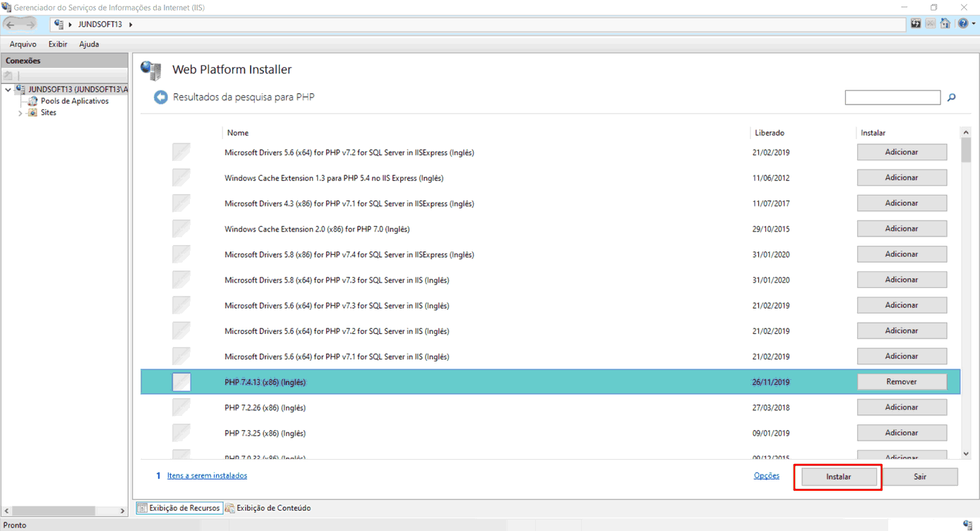This screenshot has width=980, height=531.
Task: Click icon for Windows Cache Extension 2.0 row
Action: click(181, 229)
